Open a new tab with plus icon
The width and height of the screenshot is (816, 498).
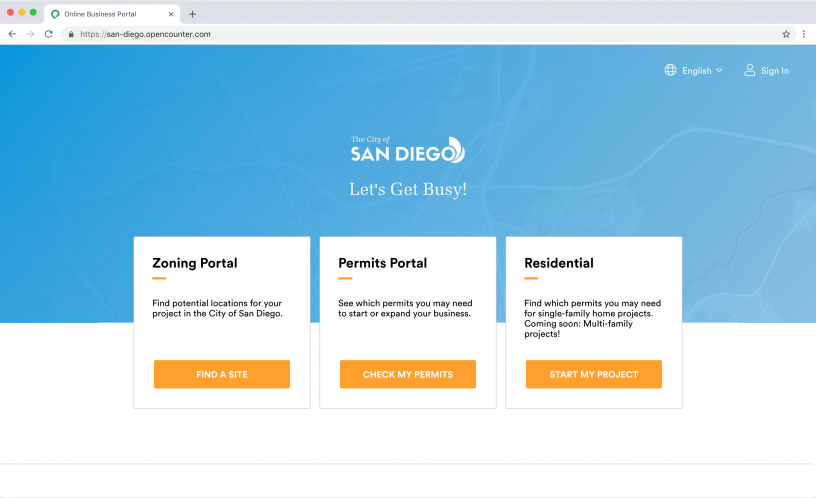(x=192, y=14)
